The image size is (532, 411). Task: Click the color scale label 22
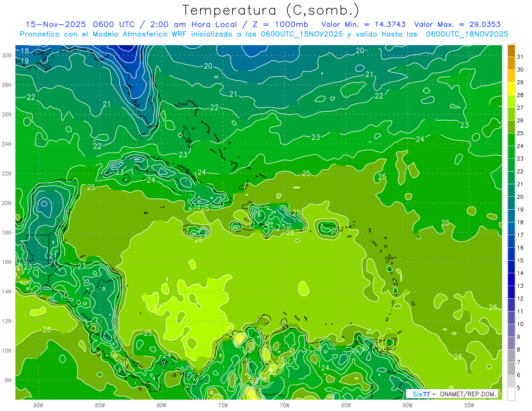pos(520,171)
